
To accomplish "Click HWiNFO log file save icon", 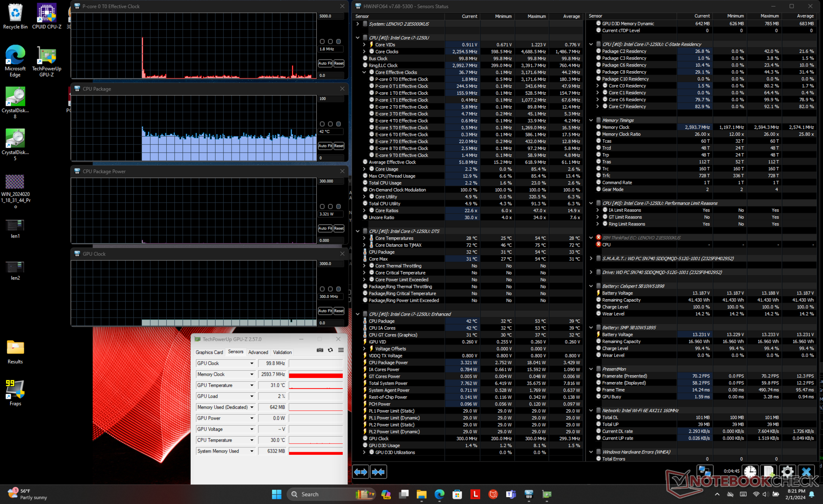I will pyautogui.click(x=769, y=471).
